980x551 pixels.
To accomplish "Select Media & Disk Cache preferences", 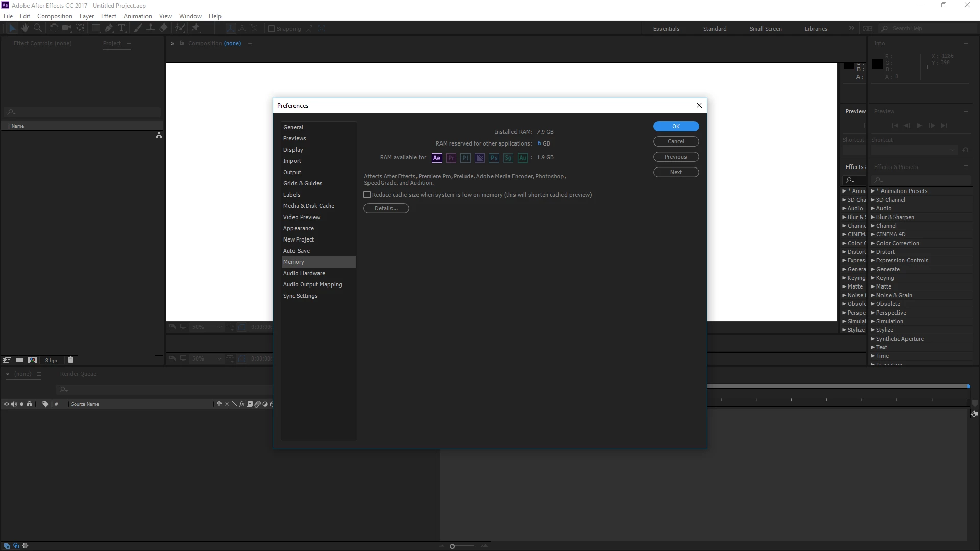I will 318,206.
